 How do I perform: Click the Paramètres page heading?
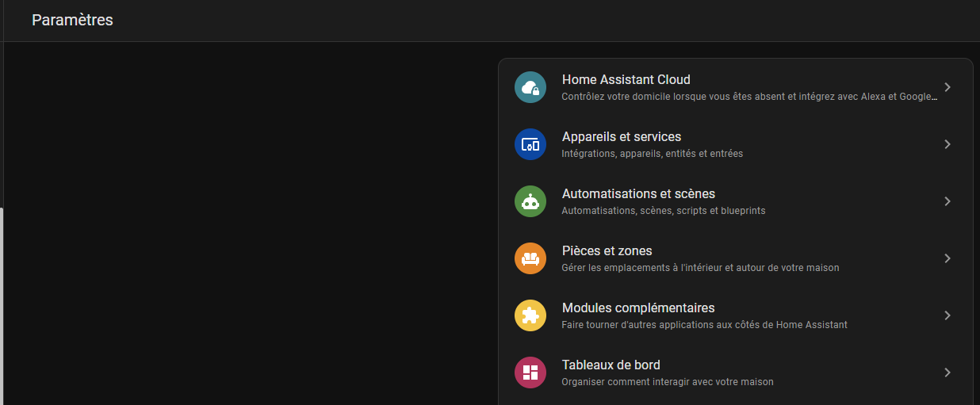[x=72, y=20]
